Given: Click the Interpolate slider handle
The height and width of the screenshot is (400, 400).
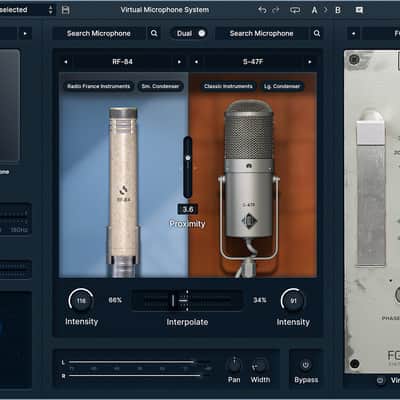Looking at the screenshot, I should (x=173, y=301).
